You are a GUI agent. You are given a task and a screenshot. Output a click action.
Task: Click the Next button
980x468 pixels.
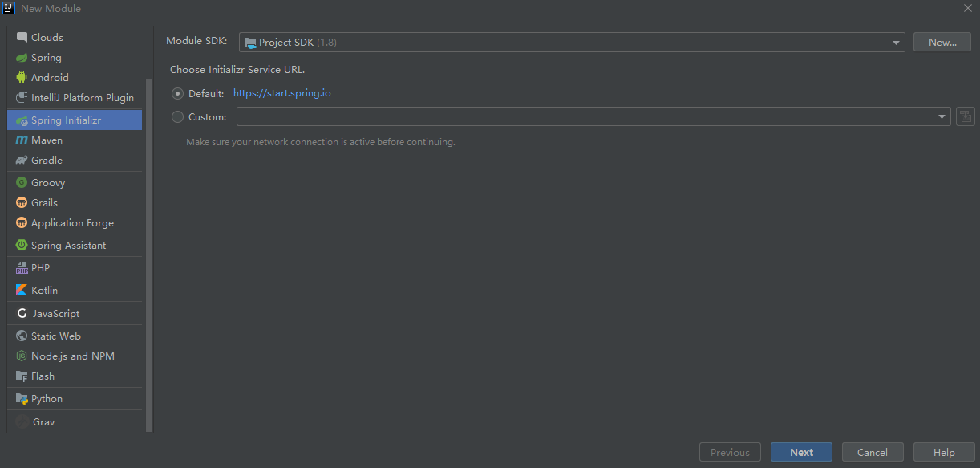pos(801,453)
